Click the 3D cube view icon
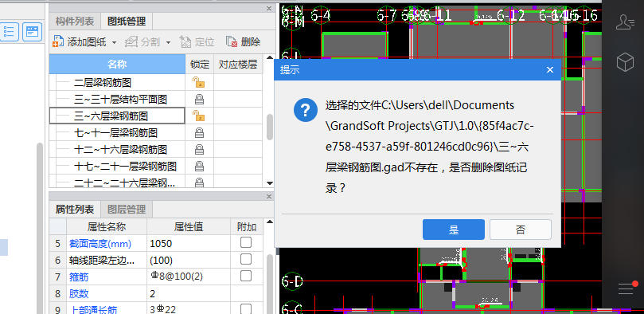Screen dimensions: 644x314 pos(625,62)
